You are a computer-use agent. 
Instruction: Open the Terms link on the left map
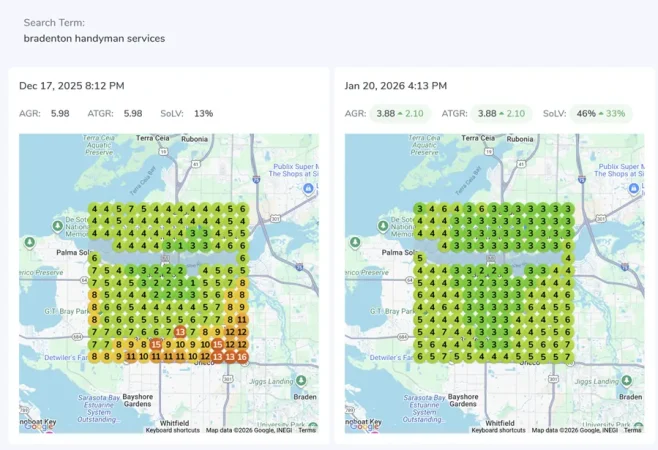point(307,430)
